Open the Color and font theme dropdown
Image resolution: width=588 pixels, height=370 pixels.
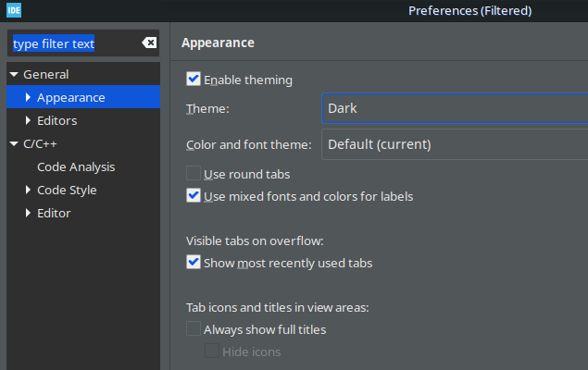(455, 144)
